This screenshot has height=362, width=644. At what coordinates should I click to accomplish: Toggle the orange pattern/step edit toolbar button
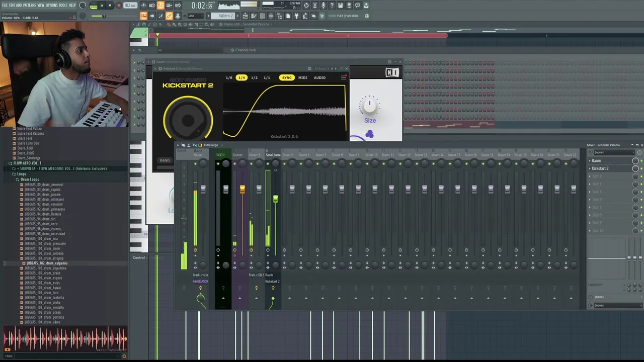pos(143,16)
